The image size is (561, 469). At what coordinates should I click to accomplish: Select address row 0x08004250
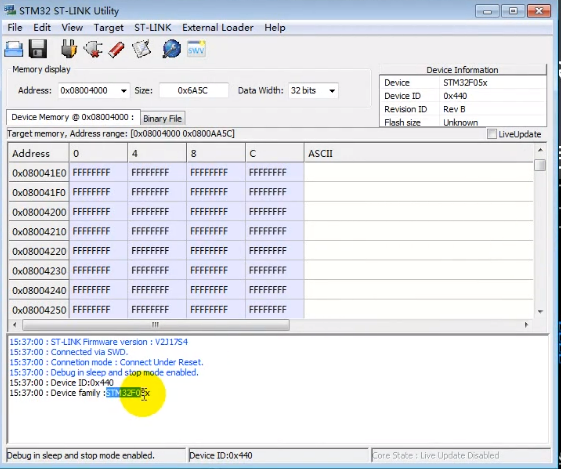(39, 309)
